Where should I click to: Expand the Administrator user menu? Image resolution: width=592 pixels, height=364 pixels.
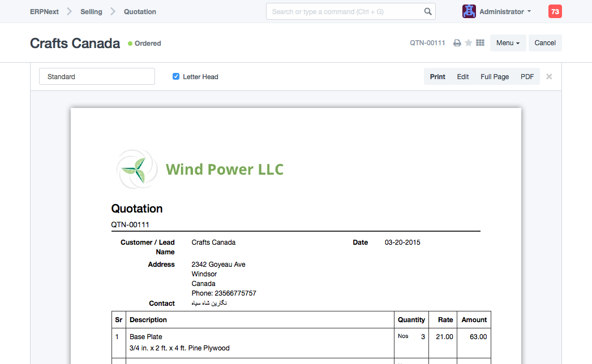coord(505,11)
